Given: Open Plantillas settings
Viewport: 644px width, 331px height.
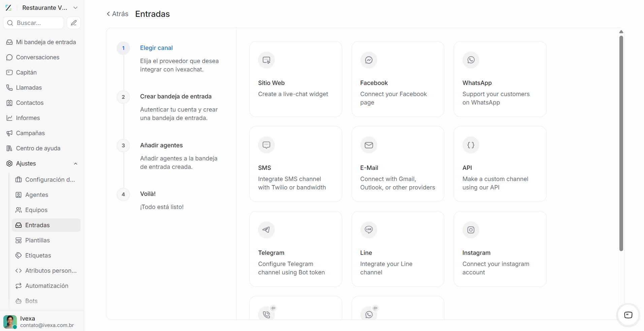Looking at the screenshot, I should [46, 240].
